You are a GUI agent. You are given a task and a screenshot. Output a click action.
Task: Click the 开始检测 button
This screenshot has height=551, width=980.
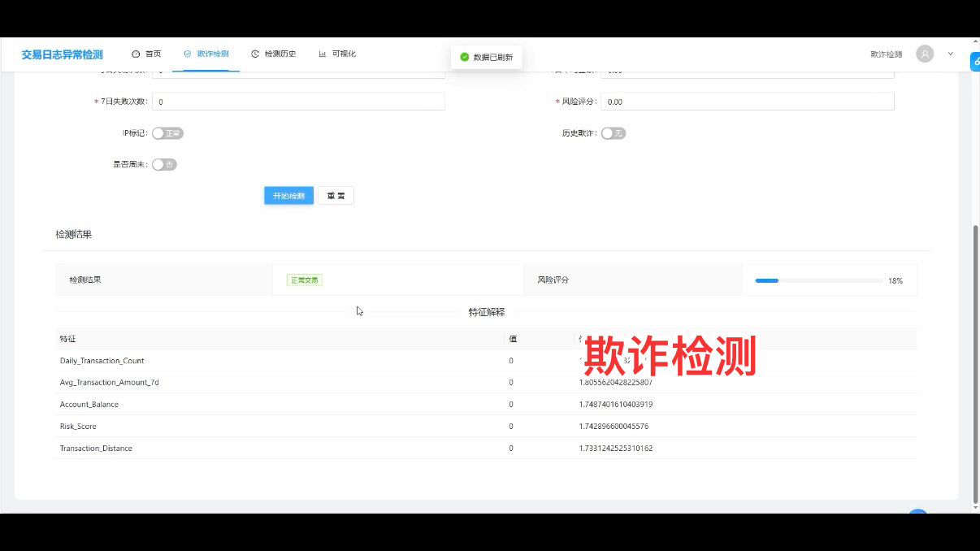[288, 196]
